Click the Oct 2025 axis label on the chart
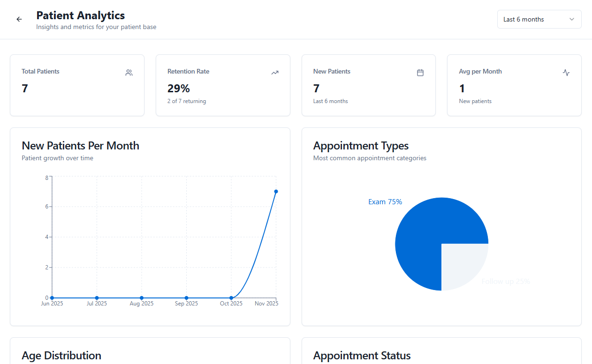Viewport: 592px width, 364px height. pyautogui.click(x=231, y=303)
